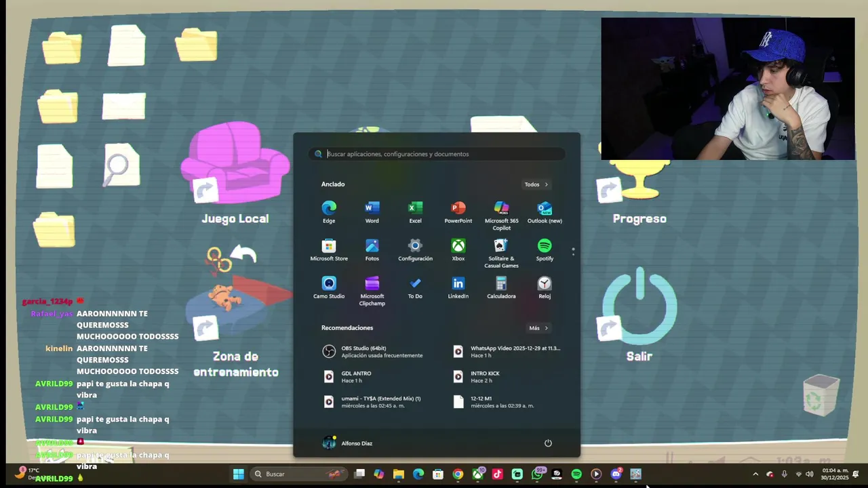The image size is (868, 488).
Task: Focus the Start menu search field
Action: pyautogui.click(x=437, y=154)
